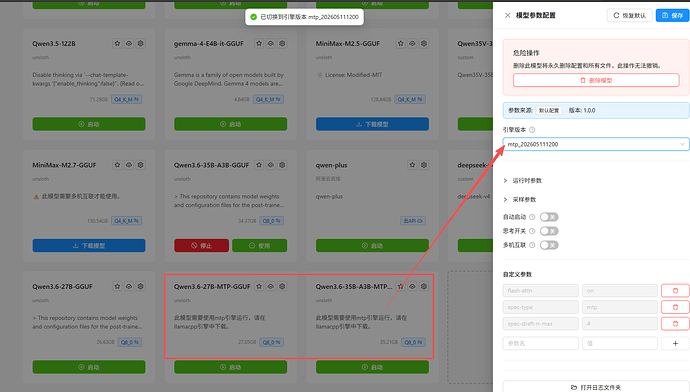
Task: Toggle eye icon on gemma-4-E4B-it-GGUF card
Action: click(271, 44)
